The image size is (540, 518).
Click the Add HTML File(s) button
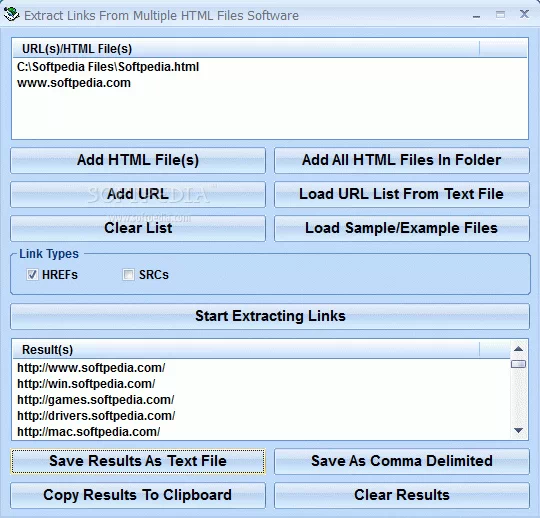138,160
